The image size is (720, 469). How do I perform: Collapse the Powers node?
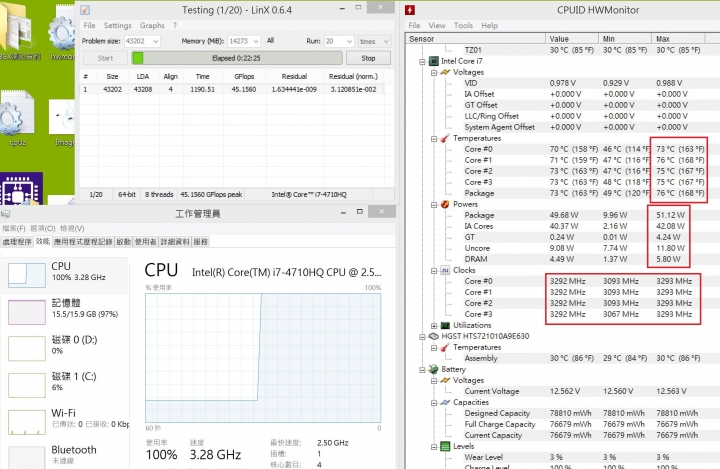pyautogui.click(x=434, y=205)
